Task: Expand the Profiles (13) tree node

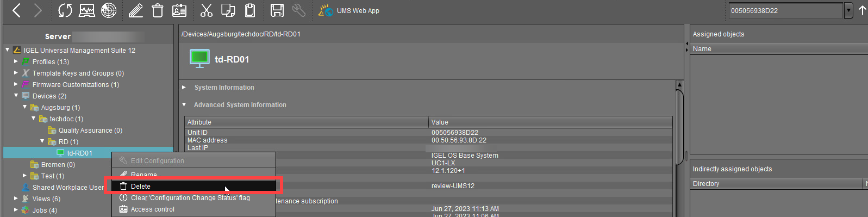Action: (16, 61)
